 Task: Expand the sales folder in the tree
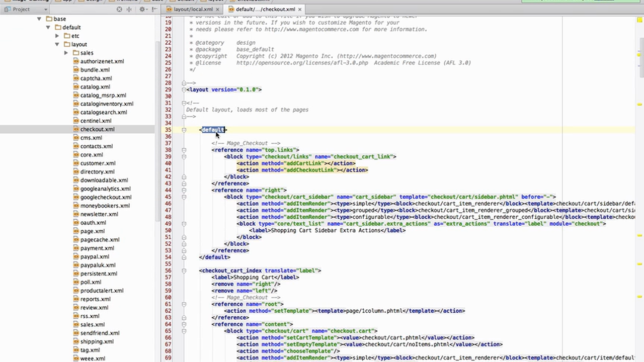pyautogui.click(x=66, y=53)
